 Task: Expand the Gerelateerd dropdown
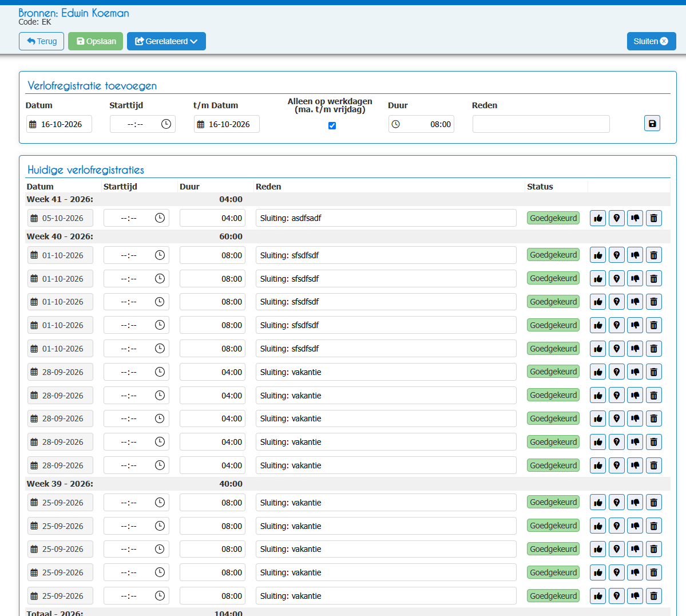point(166,41)
